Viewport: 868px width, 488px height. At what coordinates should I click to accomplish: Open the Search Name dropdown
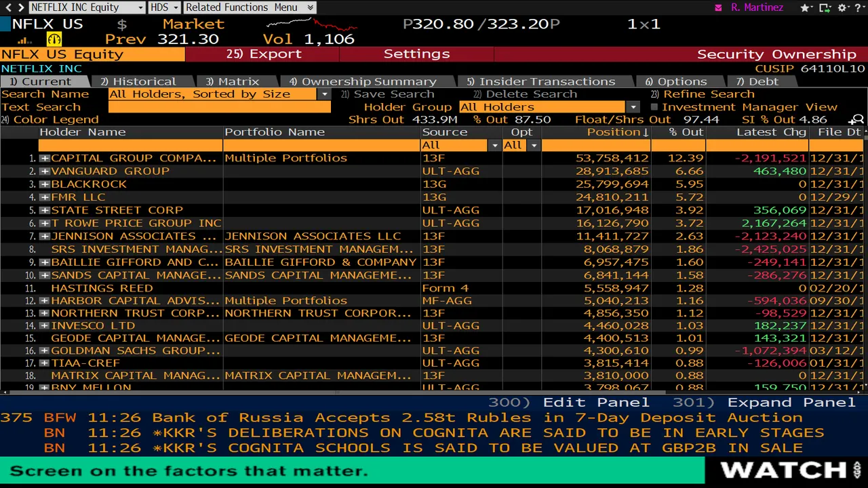click(x=325, y=94)
